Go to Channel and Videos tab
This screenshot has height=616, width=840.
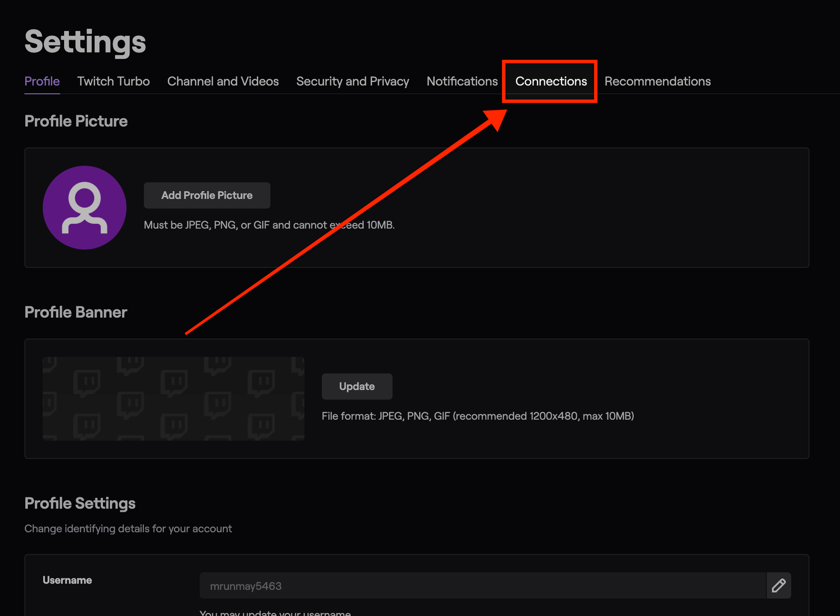223,81
